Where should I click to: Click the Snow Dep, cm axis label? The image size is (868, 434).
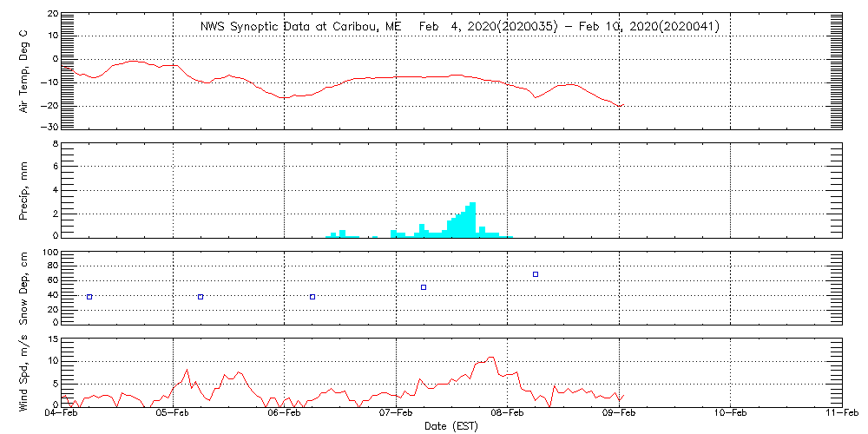coord(23,287)
